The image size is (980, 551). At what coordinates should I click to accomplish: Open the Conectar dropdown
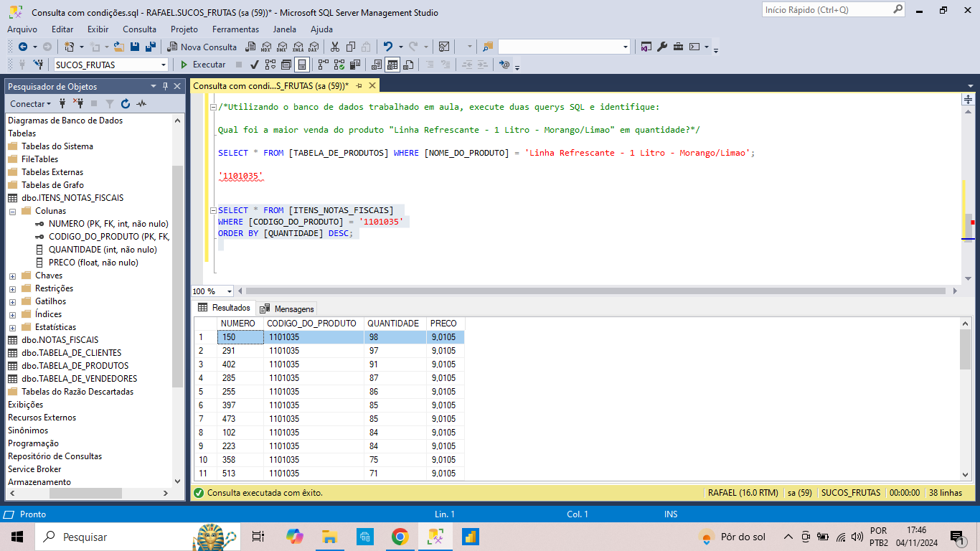point(31,103)
